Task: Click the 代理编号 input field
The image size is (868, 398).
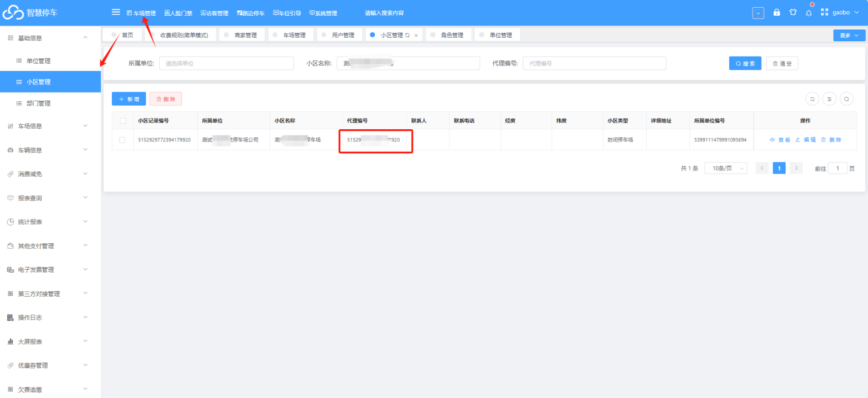Action: (x=594, y=63)
